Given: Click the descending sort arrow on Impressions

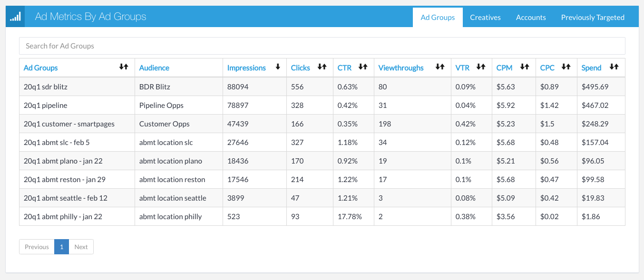Looking at the screenshot, I should pyautogui.click(x=278, y=67).
